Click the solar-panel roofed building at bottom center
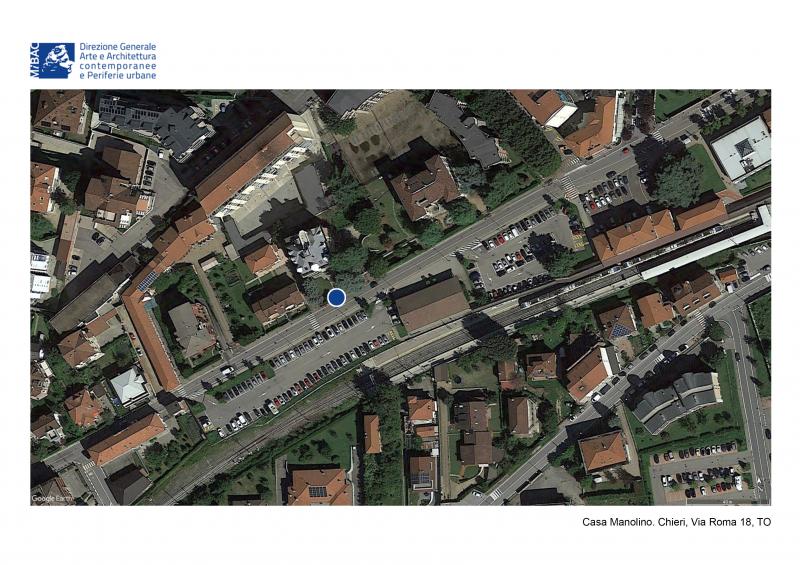Screen dimensions: 800x565 (318, 487)
